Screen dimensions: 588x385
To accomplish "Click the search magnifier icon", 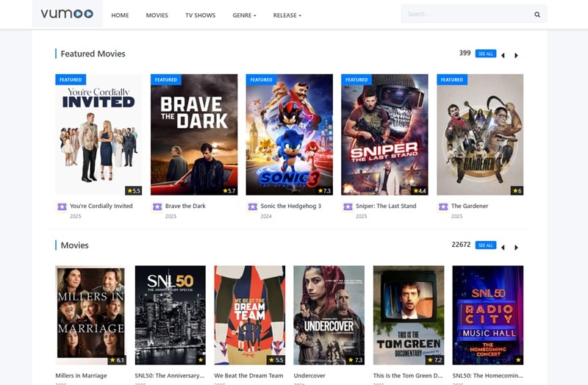I will 537,15.
